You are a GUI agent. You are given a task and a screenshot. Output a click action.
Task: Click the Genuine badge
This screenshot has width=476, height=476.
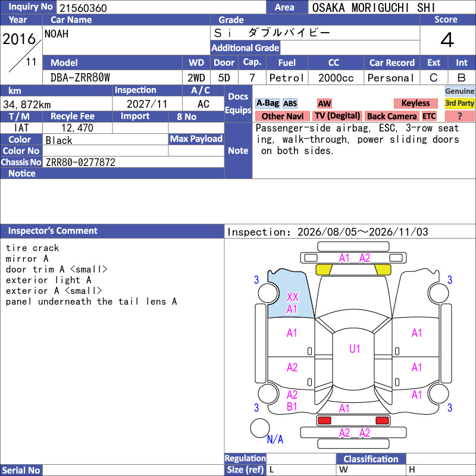tap(459, 91)
